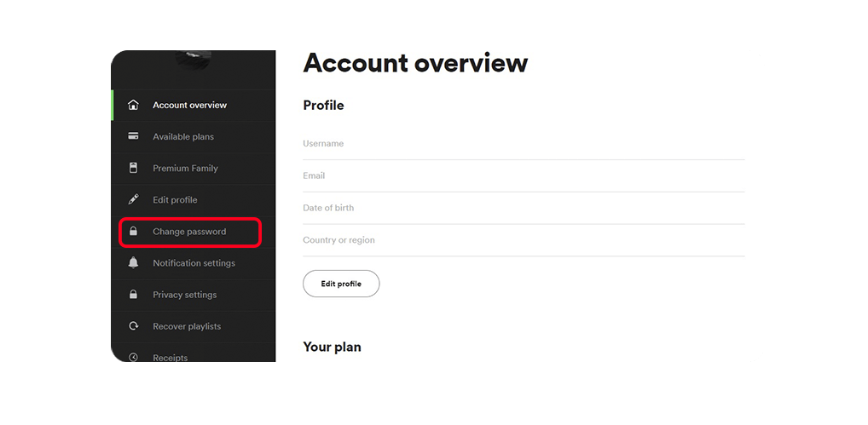Select the Available plans menu item
The height and width of the screenshot is (425, 868).
tap(194, 136)
